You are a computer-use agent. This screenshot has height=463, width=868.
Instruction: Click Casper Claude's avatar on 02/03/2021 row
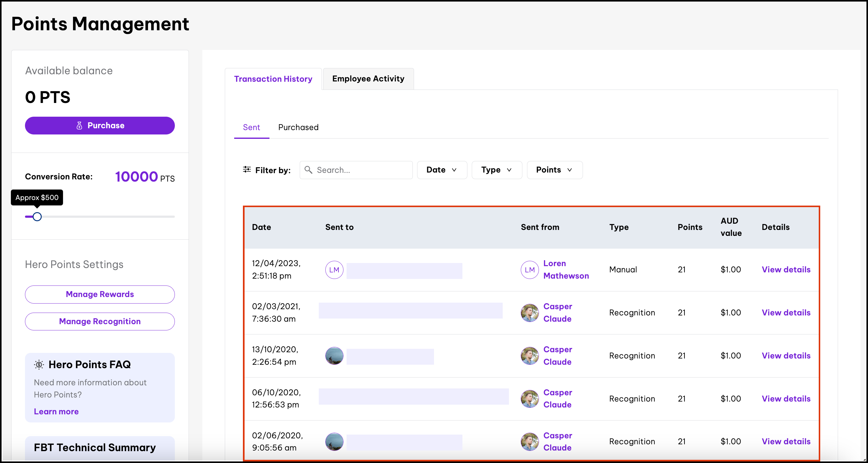point(529,313)
